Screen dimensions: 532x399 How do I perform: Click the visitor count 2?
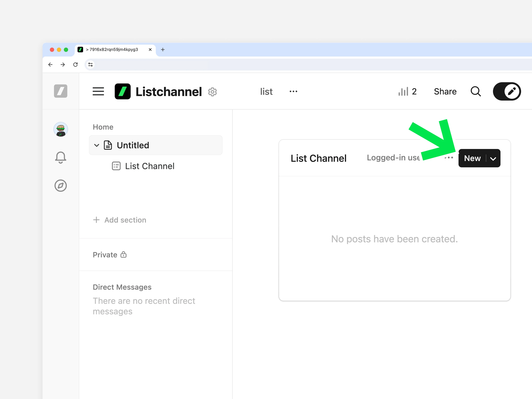[414, 92]
